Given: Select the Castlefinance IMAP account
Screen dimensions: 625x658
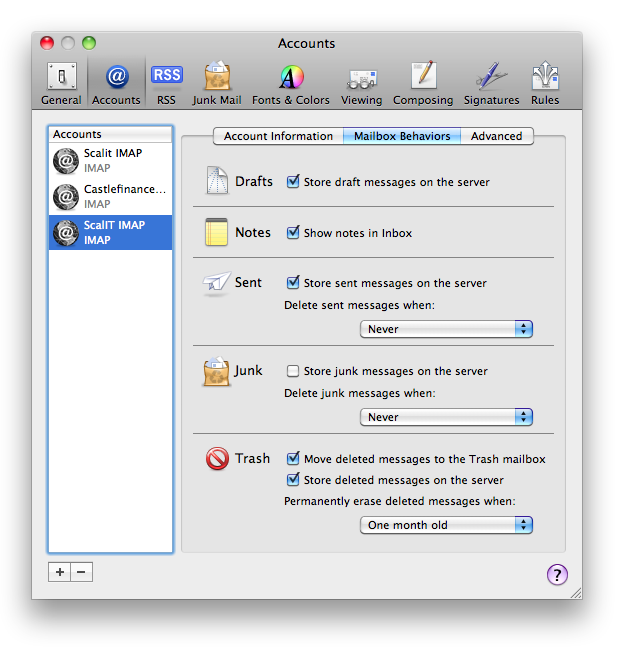Looking at the screenshot, I should pos(110,197).
